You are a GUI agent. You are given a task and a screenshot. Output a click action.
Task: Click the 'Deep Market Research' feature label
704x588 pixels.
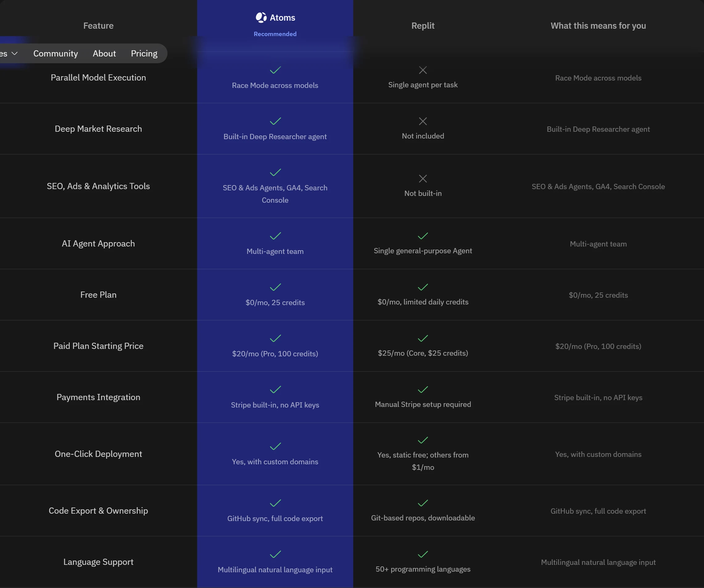98,129
